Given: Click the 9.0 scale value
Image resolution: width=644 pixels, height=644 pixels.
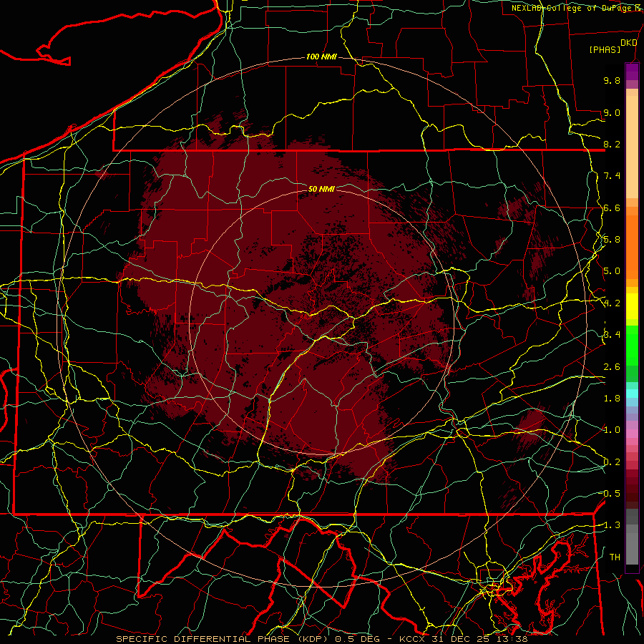Looking at the screenshot, I should coord(612,112).
